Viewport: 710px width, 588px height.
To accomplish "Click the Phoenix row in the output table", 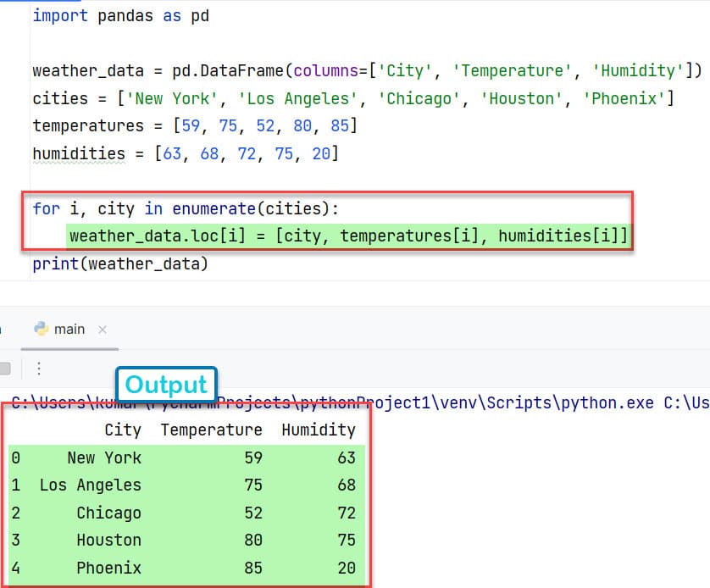I will click(108, 568).
